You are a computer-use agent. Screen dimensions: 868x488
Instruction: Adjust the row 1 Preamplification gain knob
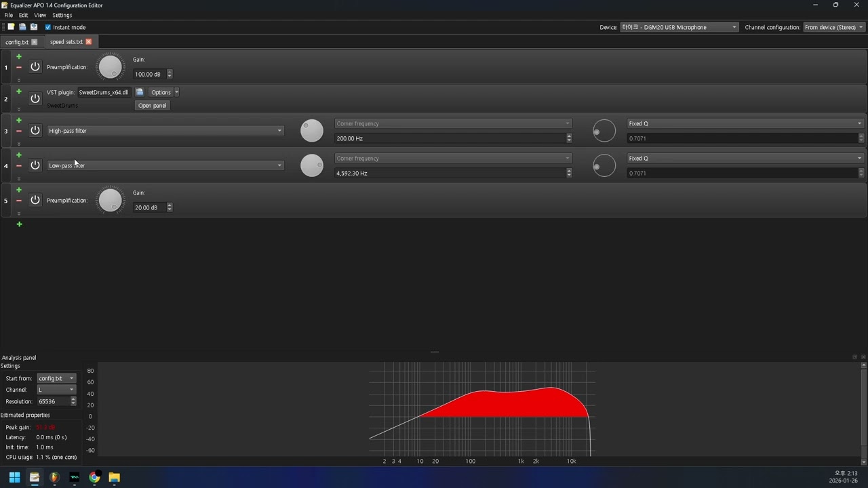click(x=110, y=67)
